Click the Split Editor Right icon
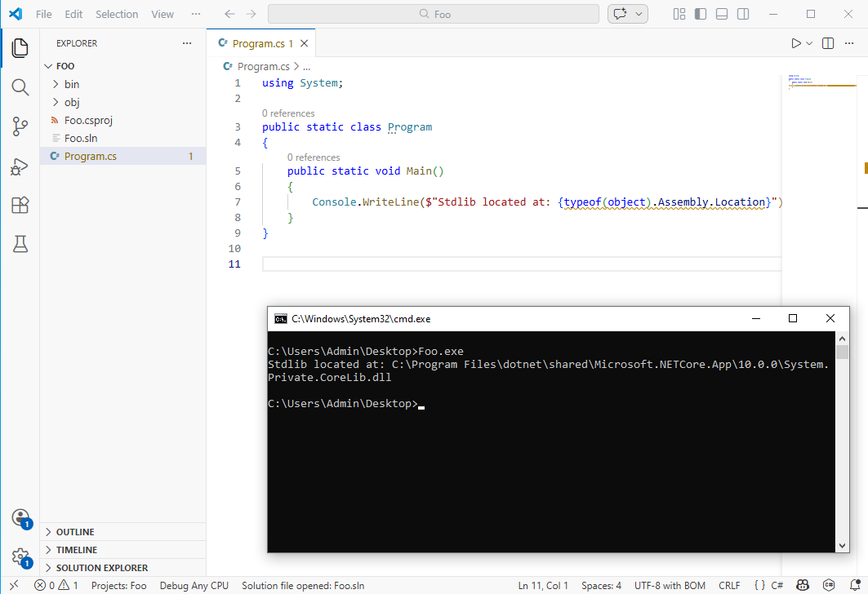This screenshot has width=868, height=594. click(828, 43)
